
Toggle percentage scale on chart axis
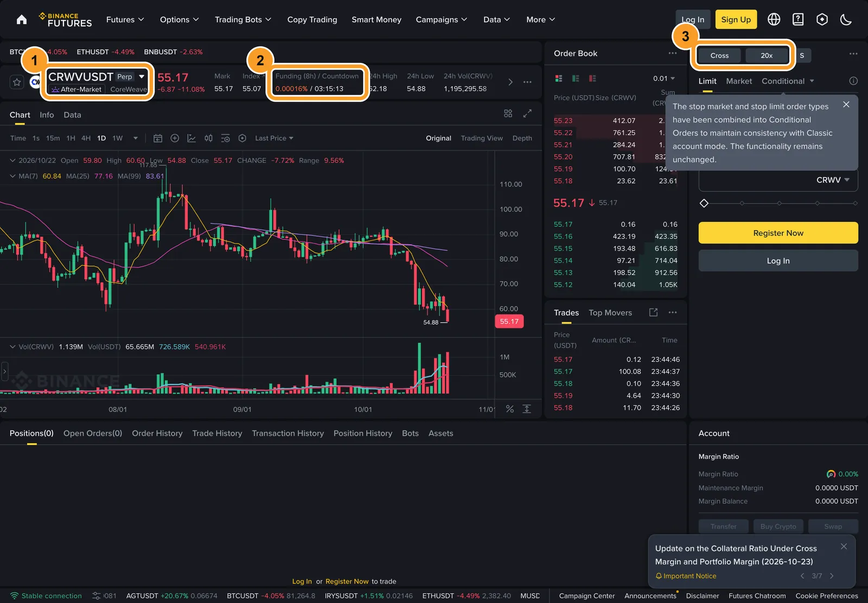click(510, 409)
